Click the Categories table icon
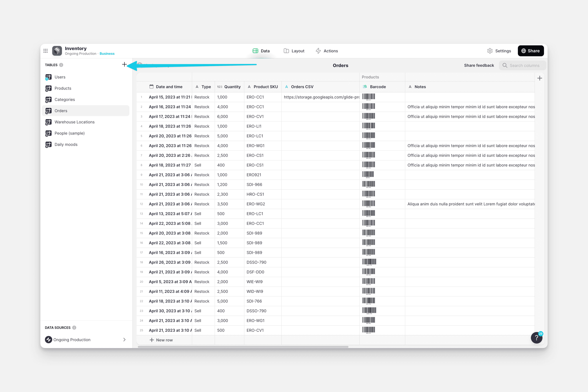 pyautogui.click(x=49, y=100)
